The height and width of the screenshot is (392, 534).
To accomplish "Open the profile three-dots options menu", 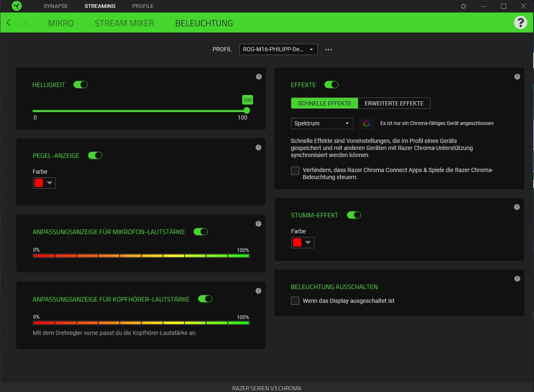I will click(328, 50).
